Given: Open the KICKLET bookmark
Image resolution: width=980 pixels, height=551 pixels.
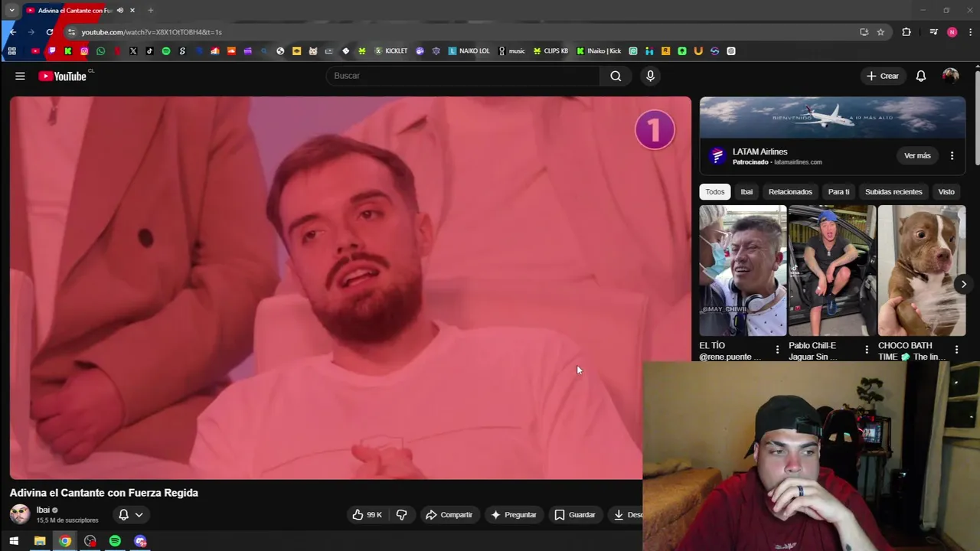Looking at the screenshot, I should tap(390, 51).
